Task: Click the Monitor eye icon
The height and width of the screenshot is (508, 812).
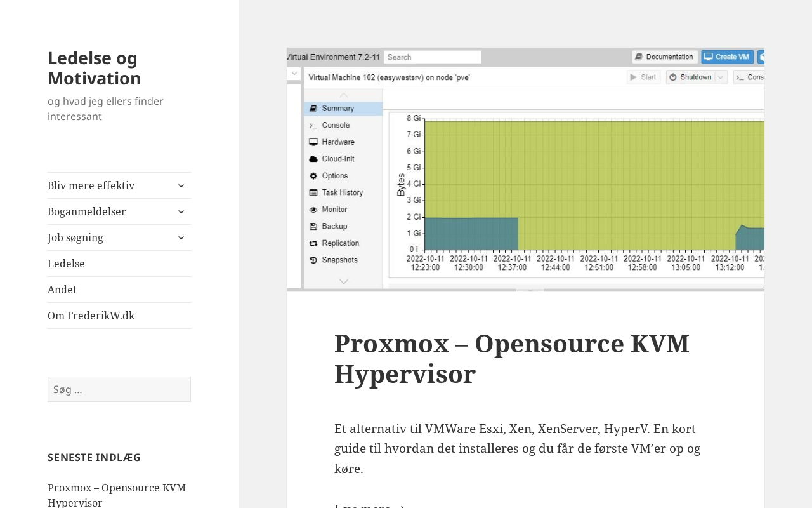Action: 313,210
